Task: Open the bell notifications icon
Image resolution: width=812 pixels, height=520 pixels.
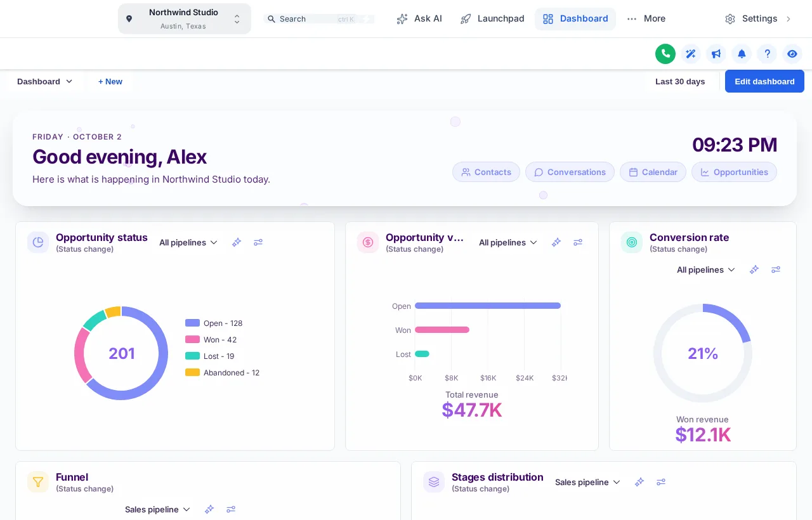Action: (742, 54)
